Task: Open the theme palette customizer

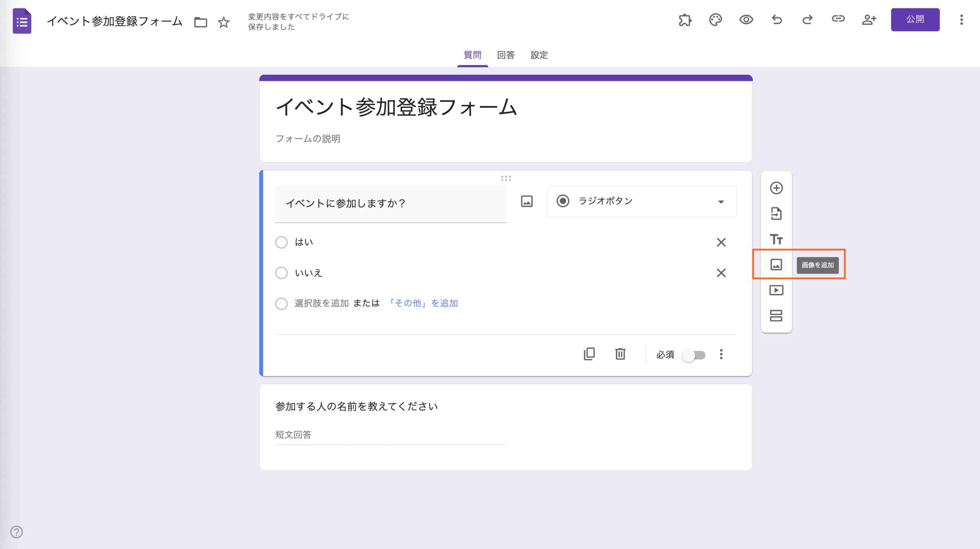Action: [x=715, y=20]
